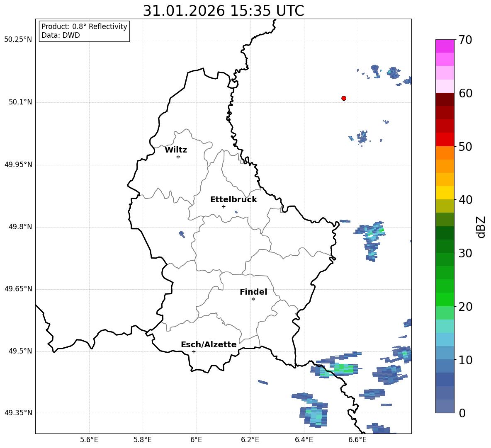
Task: Click the dark maroon colorbar segment below 60
Action: (x=445, y=99)
